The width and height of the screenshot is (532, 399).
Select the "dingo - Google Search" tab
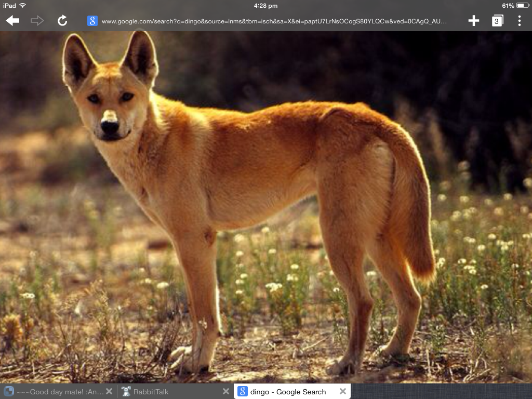[288, 392]
